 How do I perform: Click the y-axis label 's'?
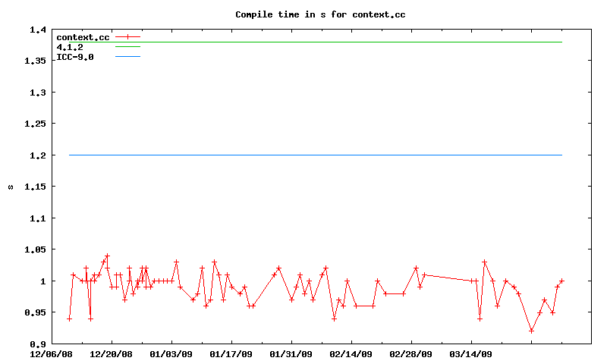click(x=11, y=187)
